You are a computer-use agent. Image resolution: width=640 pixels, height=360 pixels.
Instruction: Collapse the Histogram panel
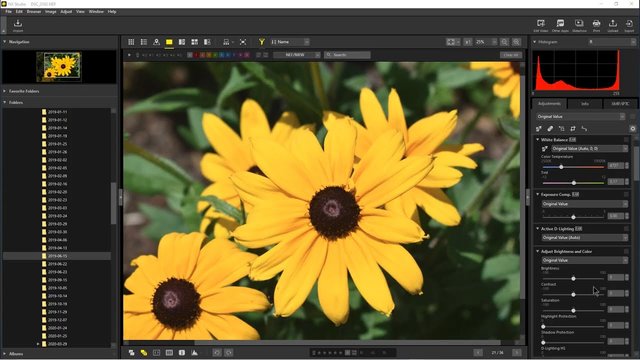click(534, 42)
